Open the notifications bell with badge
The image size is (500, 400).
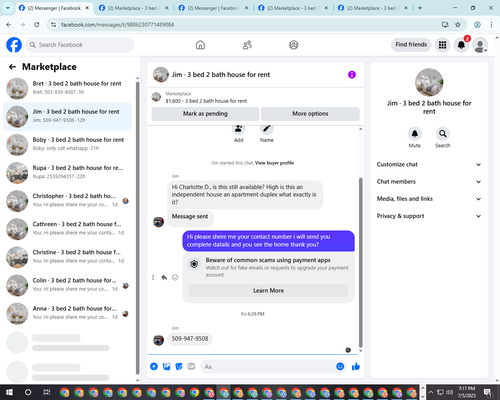point(461,45)
